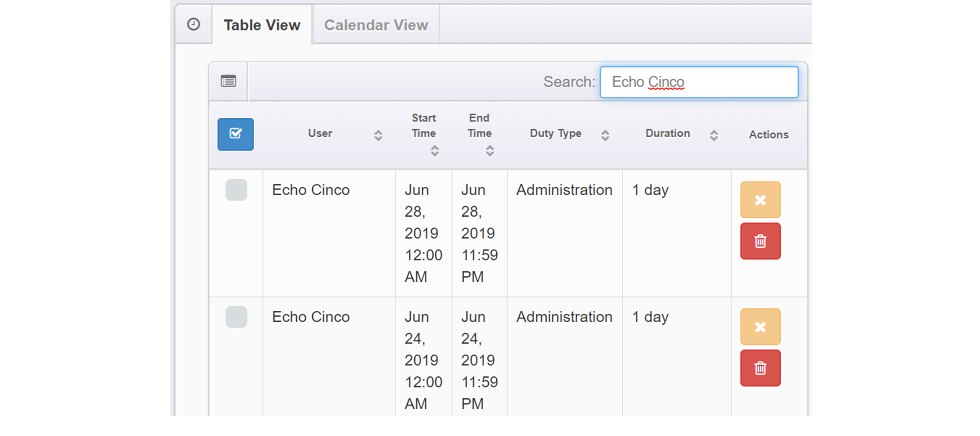Click the table list icon beside search
The image size is (980, 436).
pos(228,81)
